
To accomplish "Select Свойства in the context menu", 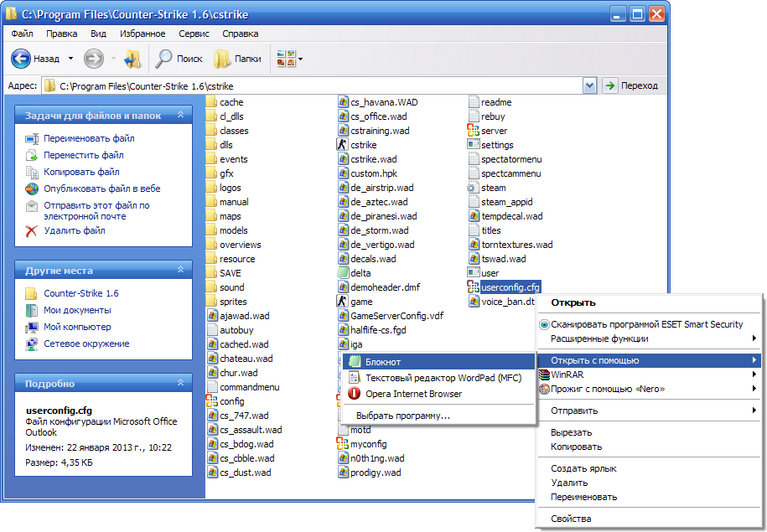I will [649, 519].
